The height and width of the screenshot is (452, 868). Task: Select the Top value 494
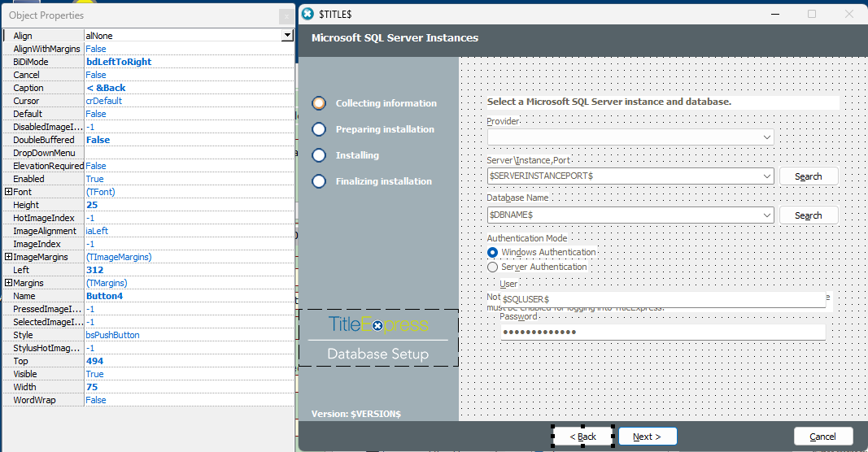click(x=94, y=361)
